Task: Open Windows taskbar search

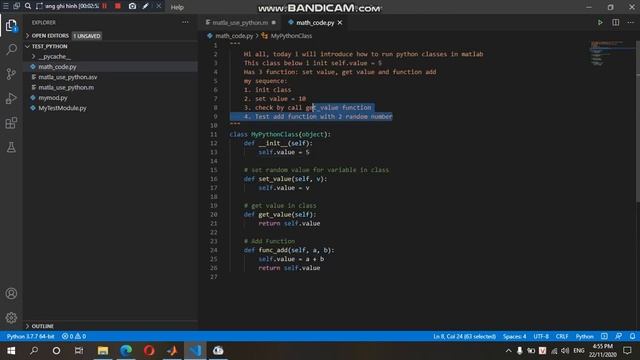Action: (34, 351)
